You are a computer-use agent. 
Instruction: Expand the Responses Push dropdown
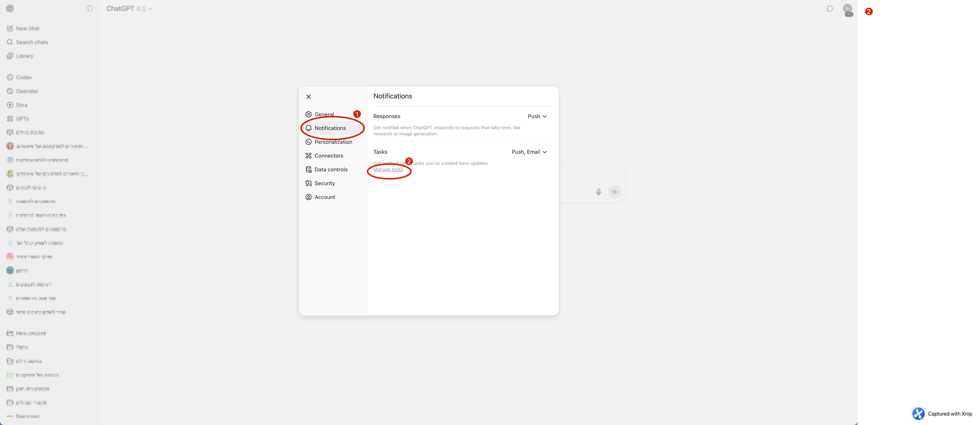(x=537, y=116)
